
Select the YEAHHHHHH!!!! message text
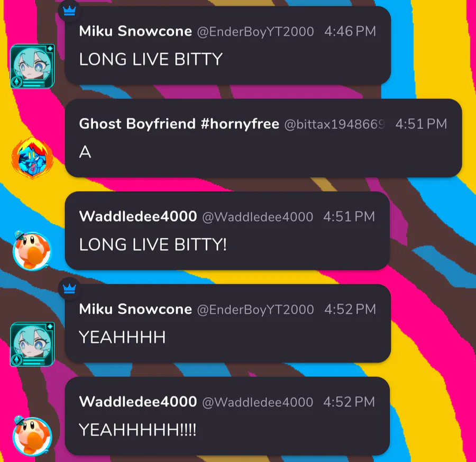click(138, 430)
